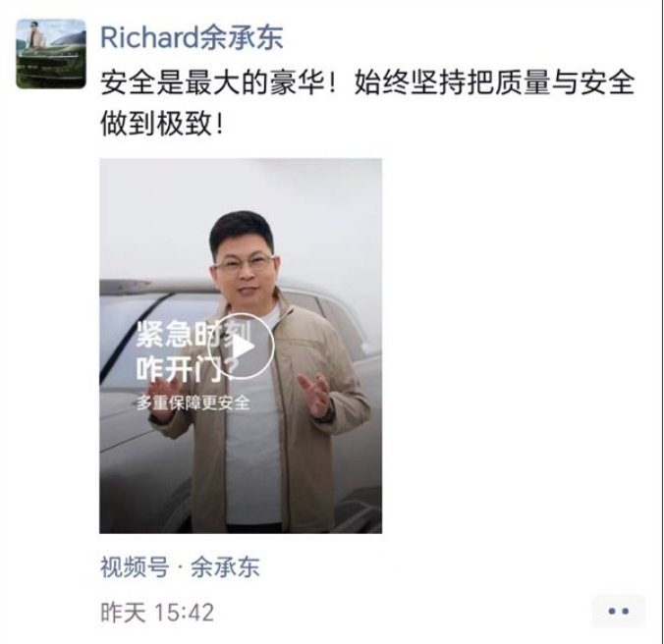Click 余承东 name in channel source line
This screenshot has width=664, height=644.
pyautogui.click(x=225, y=566)
